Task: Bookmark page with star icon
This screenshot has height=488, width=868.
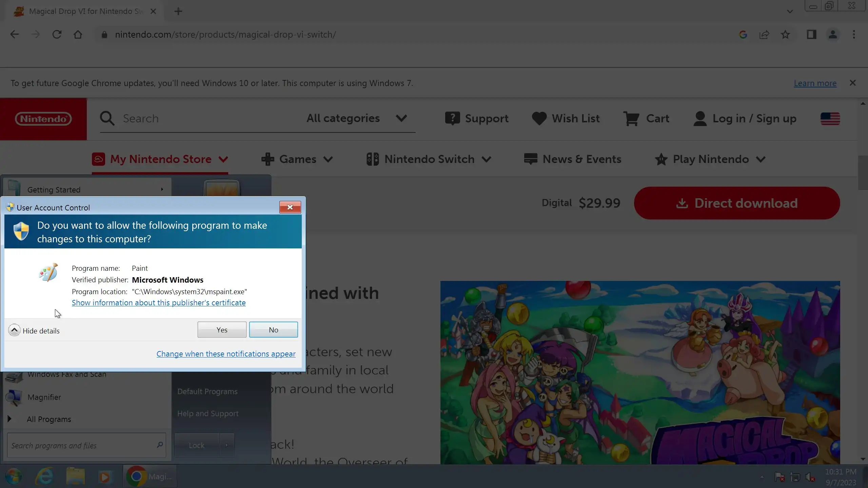Action: [785, 35]
